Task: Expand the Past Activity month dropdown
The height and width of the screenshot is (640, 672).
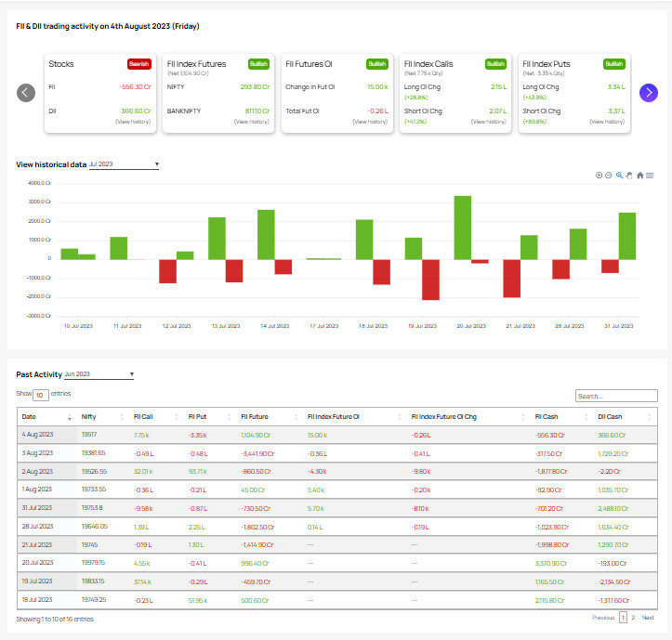Action: pos(99,374)
